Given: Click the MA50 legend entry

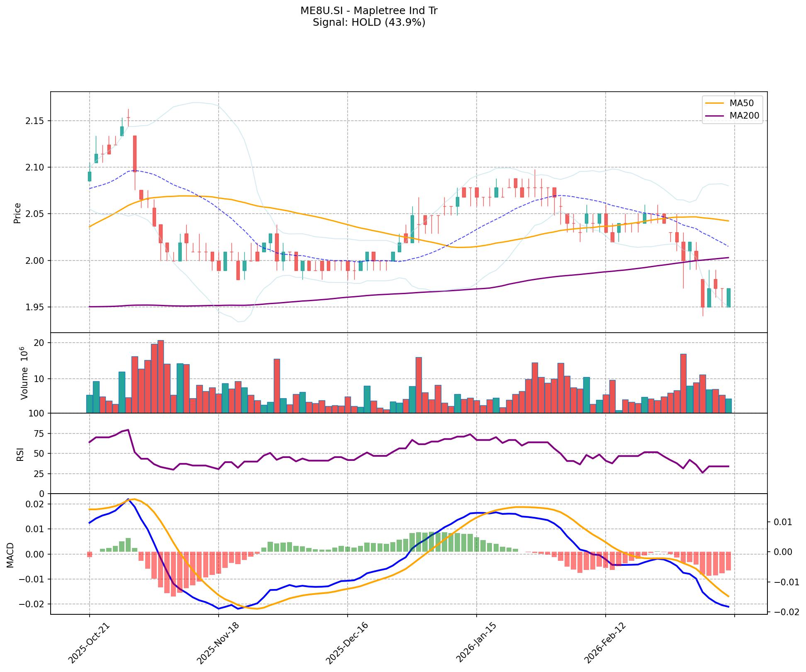Looking at the screenshot, I should coord(741,102).
